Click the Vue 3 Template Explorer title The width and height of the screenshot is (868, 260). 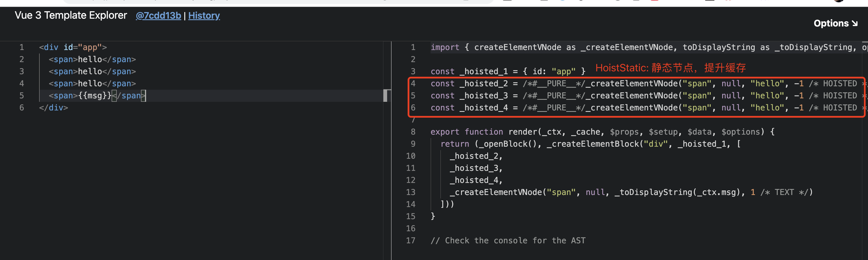point(71,16)
